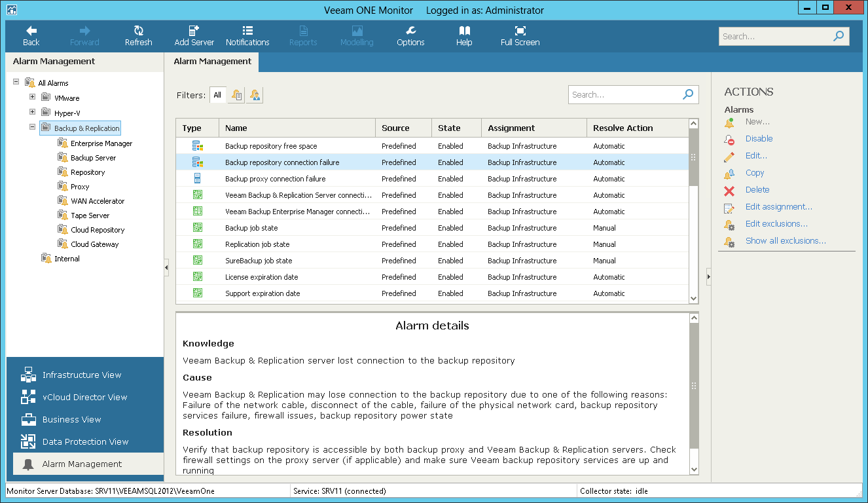This screenshot has width=868, height=503.
Task: Click the Edit... action link
Action: tap(756, 156)
